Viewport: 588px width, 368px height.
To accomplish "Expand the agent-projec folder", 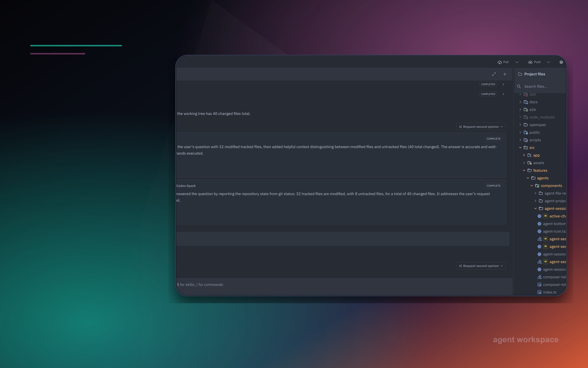I will [535, 201].
